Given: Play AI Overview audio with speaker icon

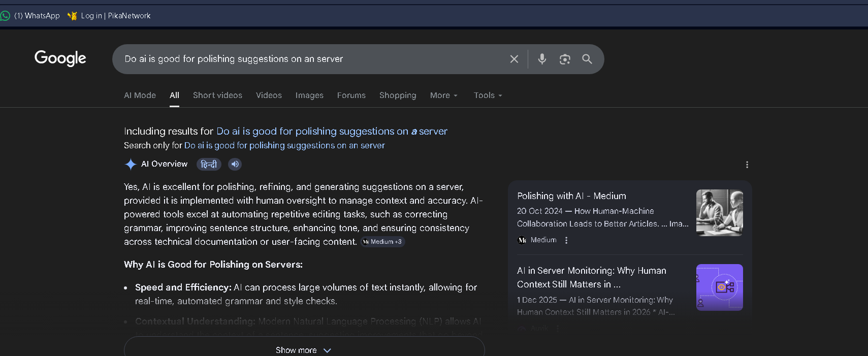Looking at the screenshot, I should click(x=235, y=164).
